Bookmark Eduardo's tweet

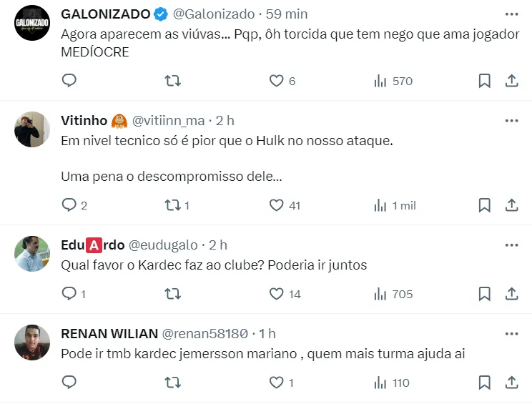484,294
